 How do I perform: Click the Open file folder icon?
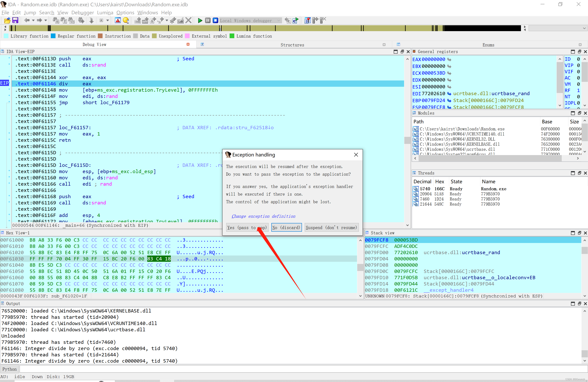[7, 21]
